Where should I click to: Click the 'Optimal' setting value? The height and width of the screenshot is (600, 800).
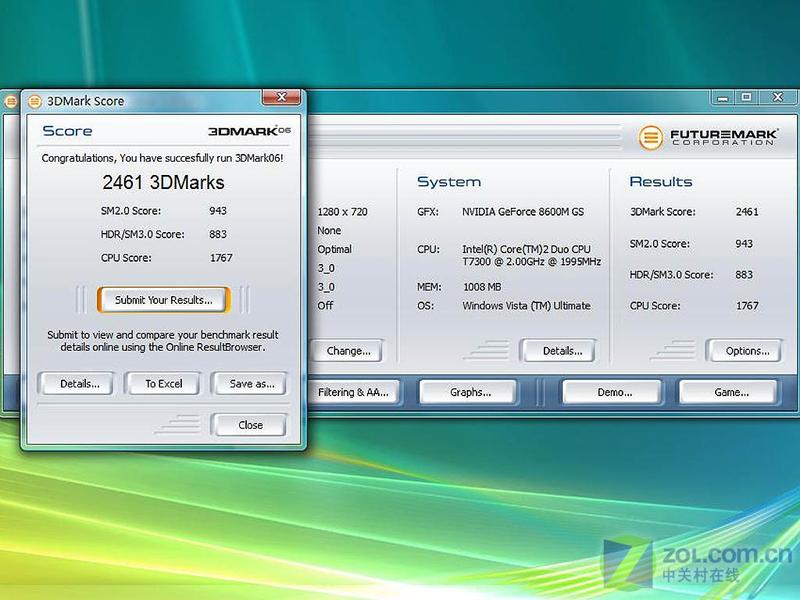pyautogui.click(x=335, y=249)
